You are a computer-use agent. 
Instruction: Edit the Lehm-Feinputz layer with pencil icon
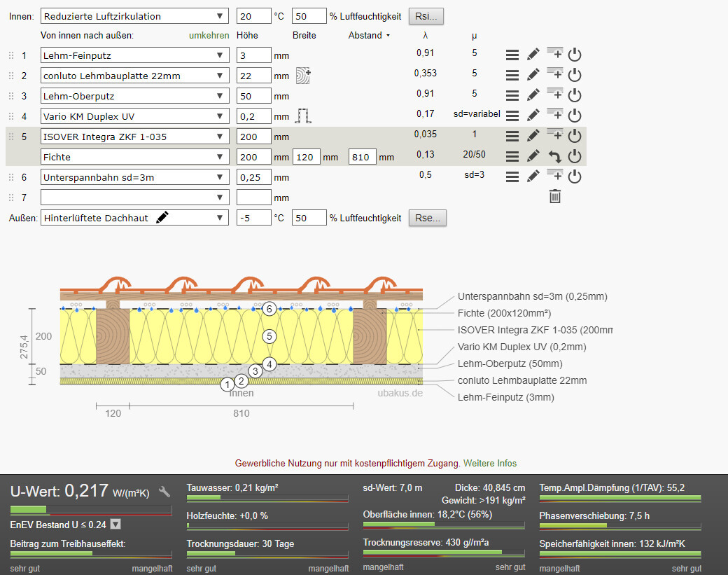[533, 55]
